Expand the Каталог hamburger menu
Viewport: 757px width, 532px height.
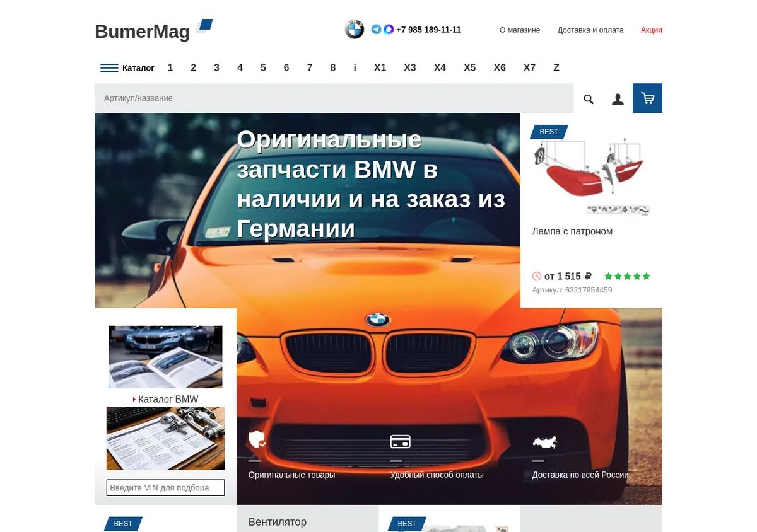(x=127, y=68)
